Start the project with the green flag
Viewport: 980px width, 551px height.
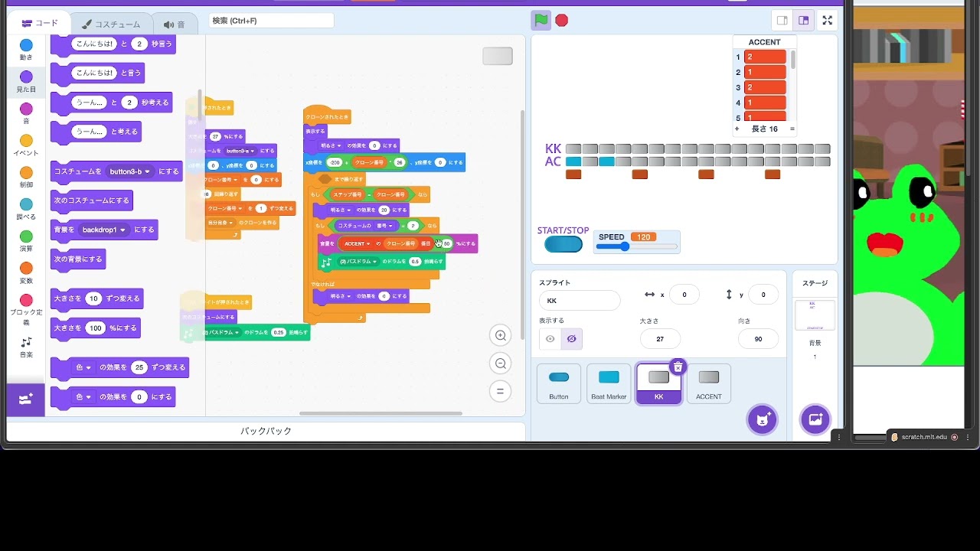click(541, 20)
